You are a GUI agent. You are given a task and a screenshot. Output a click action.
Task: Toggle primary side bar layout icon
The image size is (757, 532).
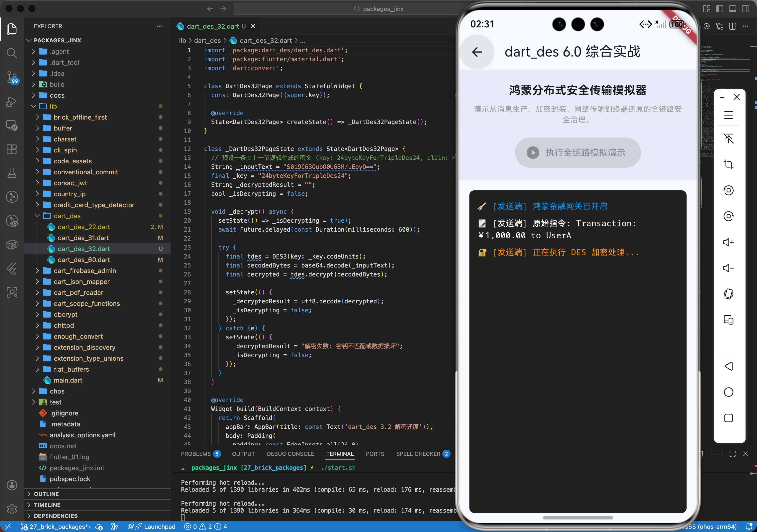point(719,8)
